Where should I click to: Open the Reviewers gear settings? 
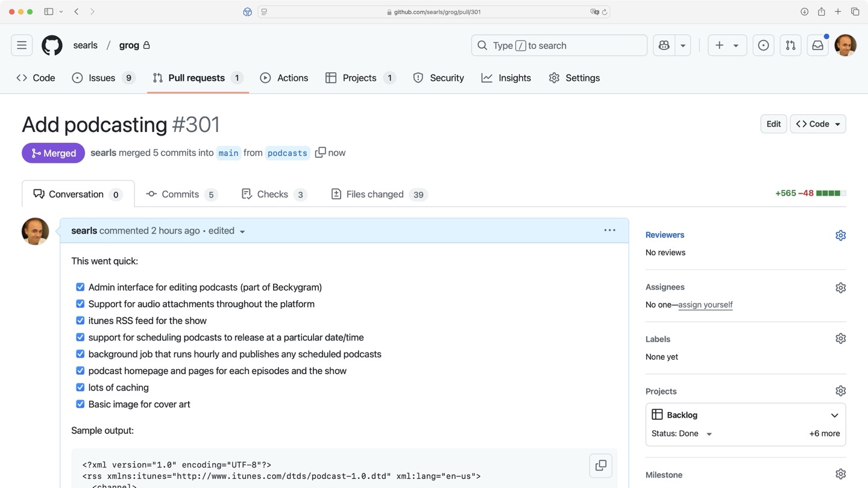point(840,236)
